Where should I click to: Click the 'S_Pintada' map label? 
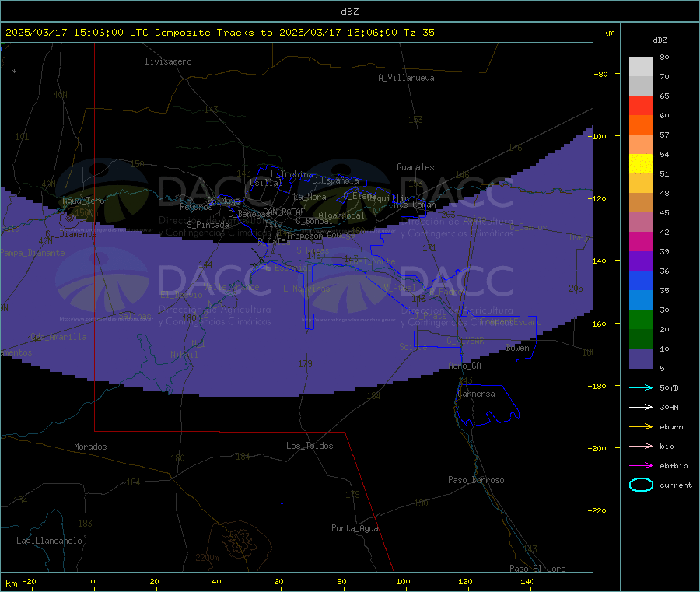pyautogui.click(x=208, y=225)
